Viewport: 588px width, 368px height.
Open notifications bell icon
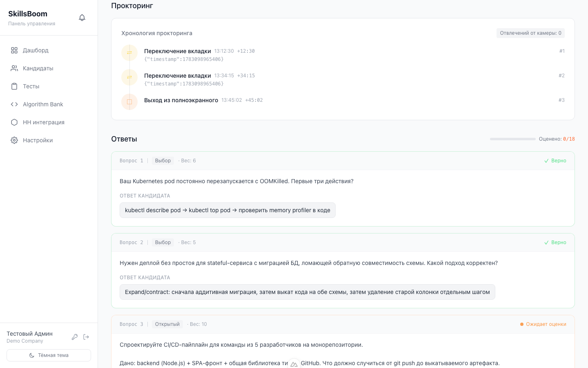[x=82, y=18]
